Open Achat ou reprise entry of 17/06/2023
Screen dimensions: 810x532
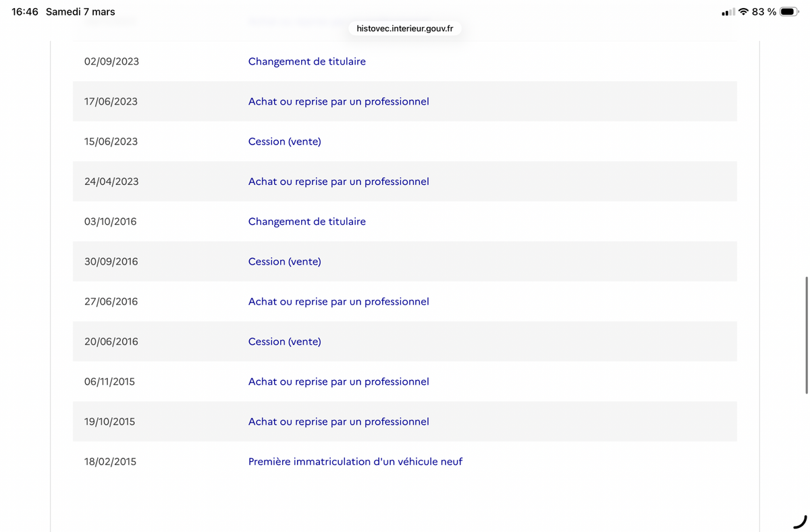click(x=339, y=101)
